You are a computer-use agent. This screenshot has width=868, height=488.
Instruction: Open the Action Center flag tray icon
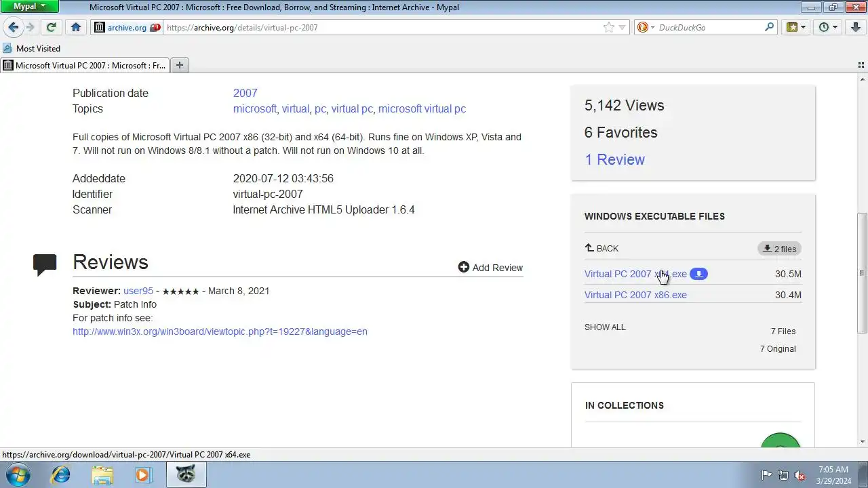click(x=767, y=475)
